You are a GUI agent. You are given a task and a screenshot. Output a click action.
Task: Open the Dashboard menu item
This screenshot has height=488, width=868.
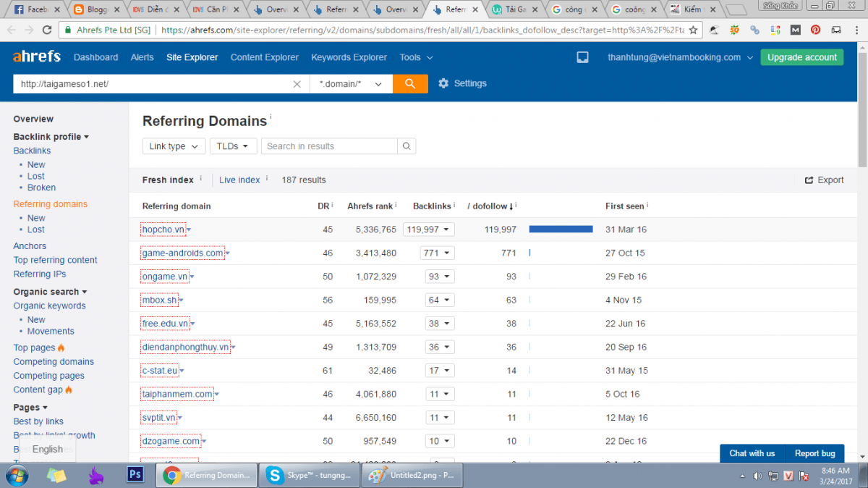95,57
